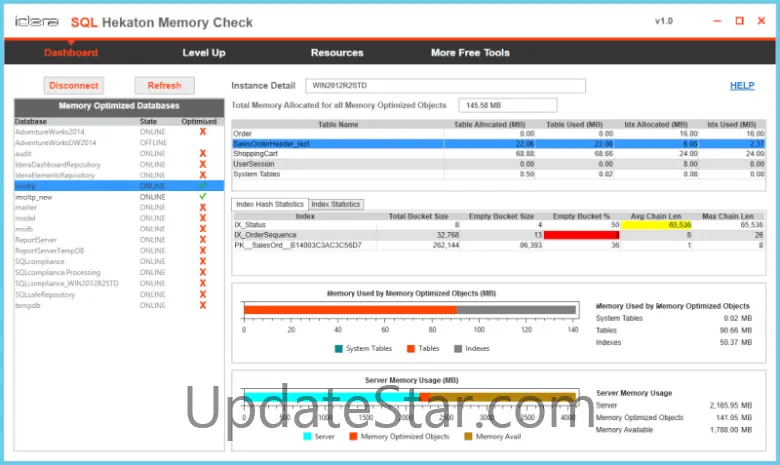The image size is (780, 465).
Task: Select the IX_Status index row
Action: coord(498,225)
